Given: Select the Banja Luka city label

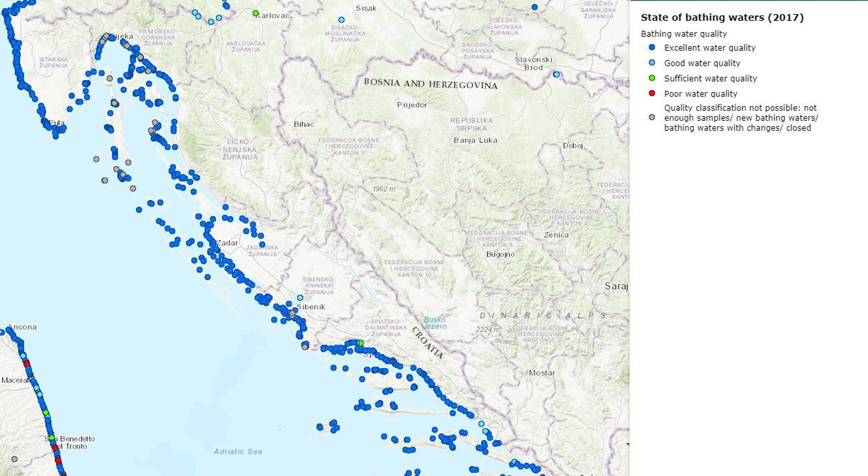Looking at the screenshot, I should (x=475, y=140).
